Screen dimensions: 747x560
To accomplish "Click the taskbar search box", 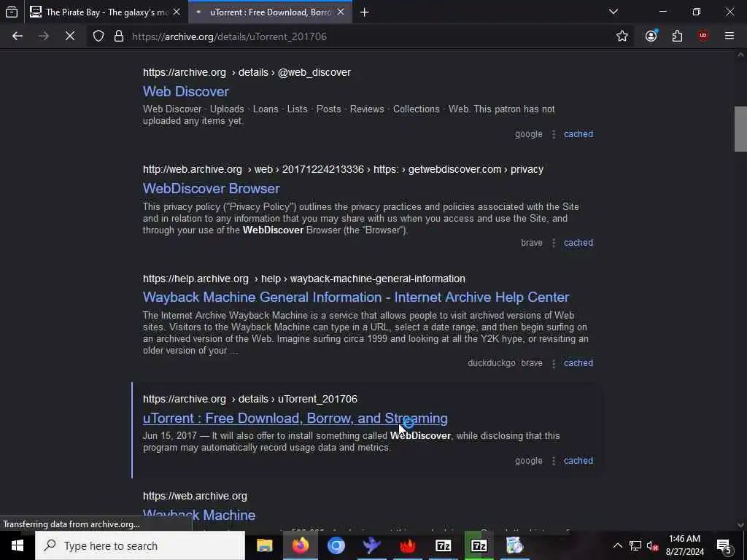I will pos(140,545).
